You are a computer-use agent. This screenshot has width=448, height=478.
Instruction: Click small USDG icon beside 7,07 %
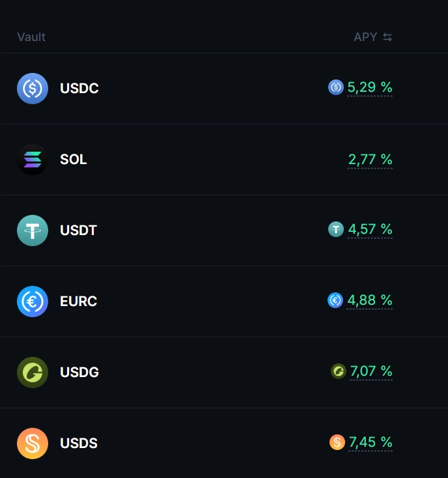pyautogui.click(x=339, y=371)
